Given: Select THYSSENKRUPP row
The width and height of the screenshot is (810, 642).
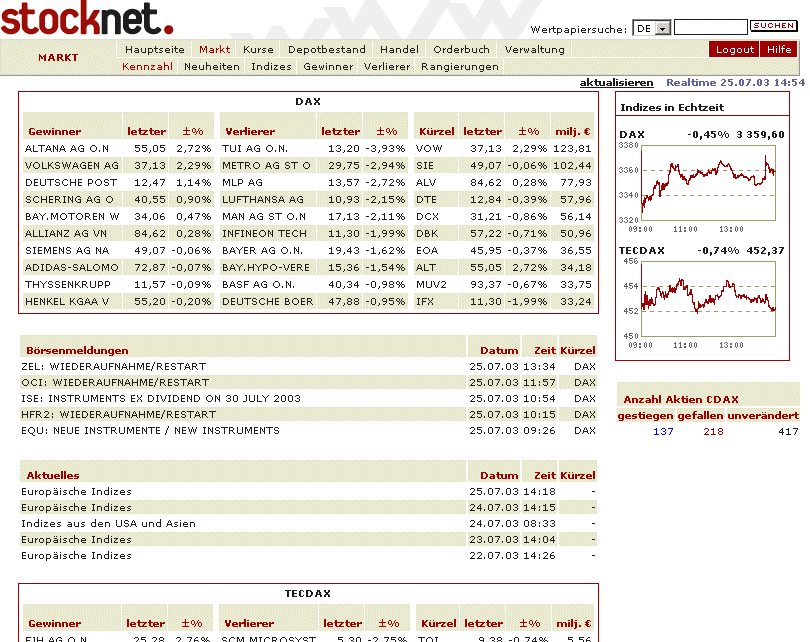Looking at the screenshot, I should coord(68,285).
